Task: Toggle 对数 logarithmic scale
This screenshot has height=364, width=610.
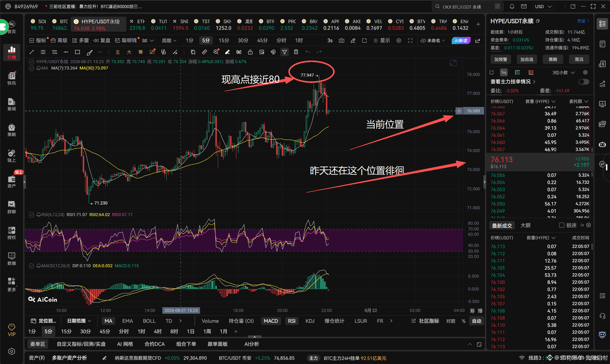Action: coord(451,321)
